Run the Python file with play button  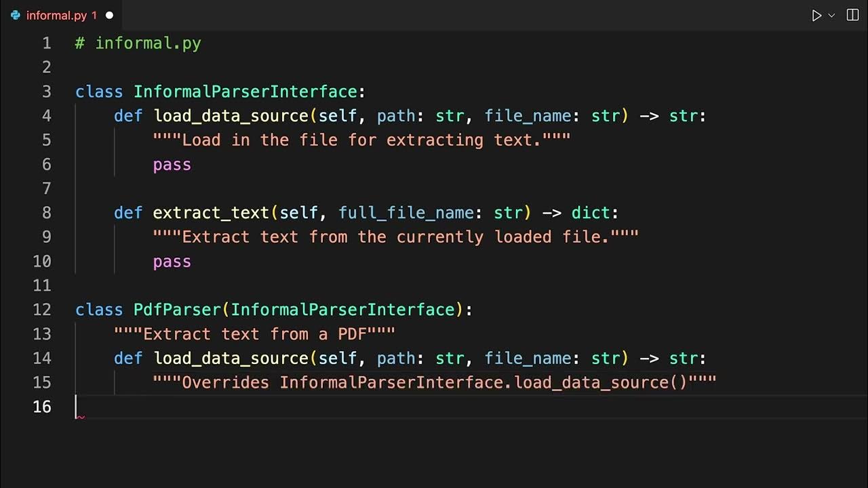click(x=816, y=16)
